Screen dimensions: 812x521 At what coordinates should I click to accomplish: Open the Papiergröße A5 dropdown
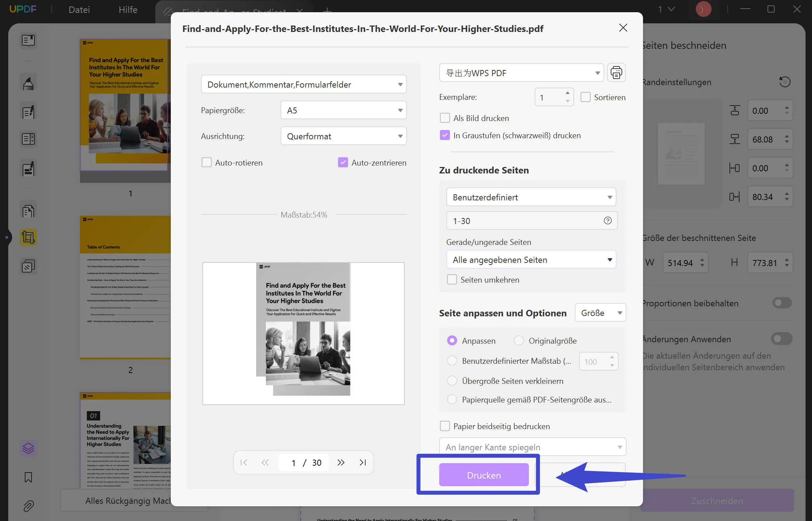click(343, 110)
